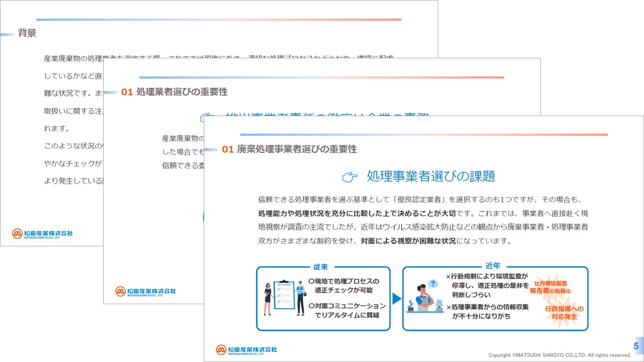Image resolution: width=644 pixels, height=362 pixels.
Task: Click the back slide's Matsuda Sangyo logo
Action: pos(43,234)
